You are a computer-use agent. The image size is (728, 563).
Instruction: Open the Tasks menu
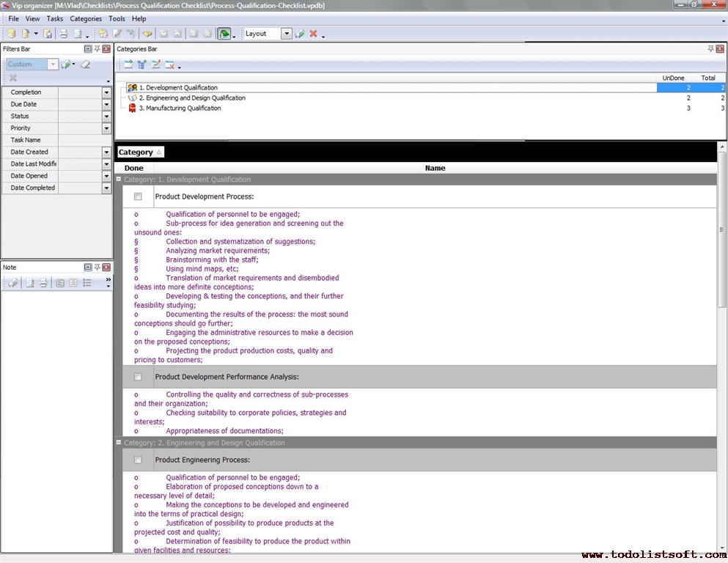point(55,18)
